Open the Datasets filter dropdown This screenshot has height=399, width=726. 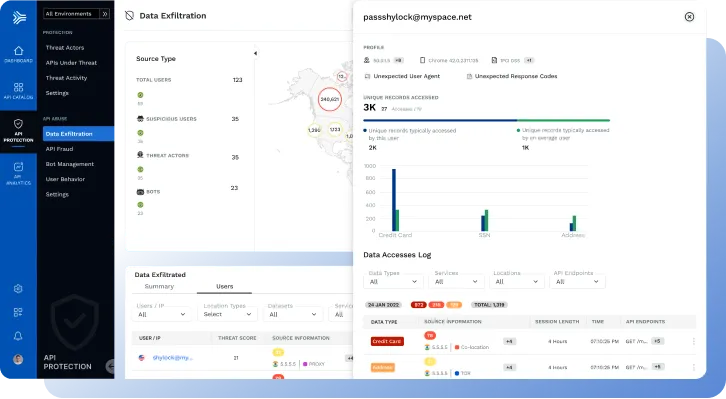(293, 314)
